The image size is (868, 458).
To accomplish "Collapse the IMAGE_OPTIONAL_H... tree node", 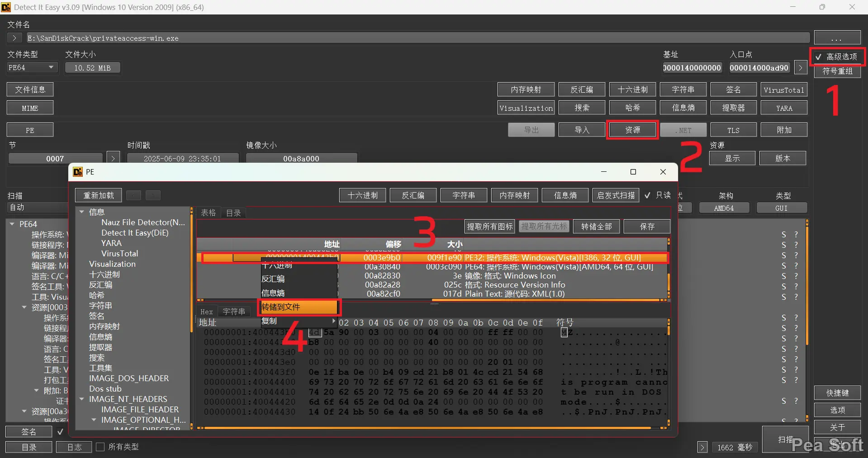I will click(94, 420).
